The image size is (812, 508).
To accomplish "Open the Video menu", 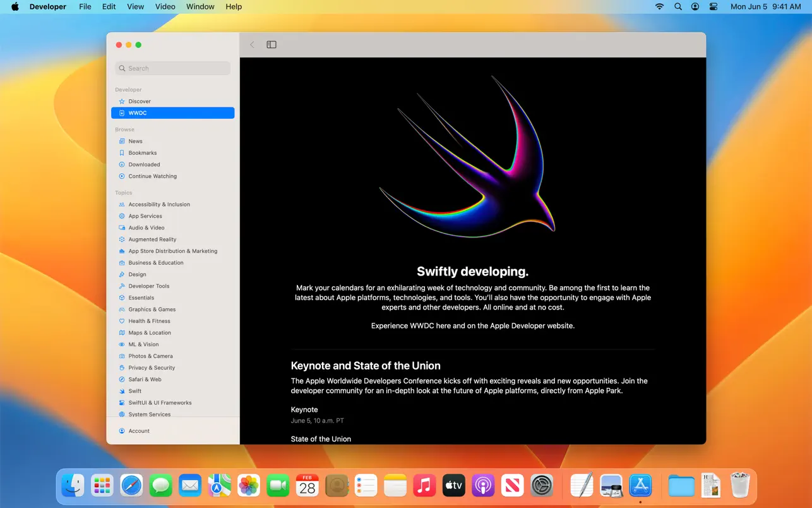I will [165, 6].
